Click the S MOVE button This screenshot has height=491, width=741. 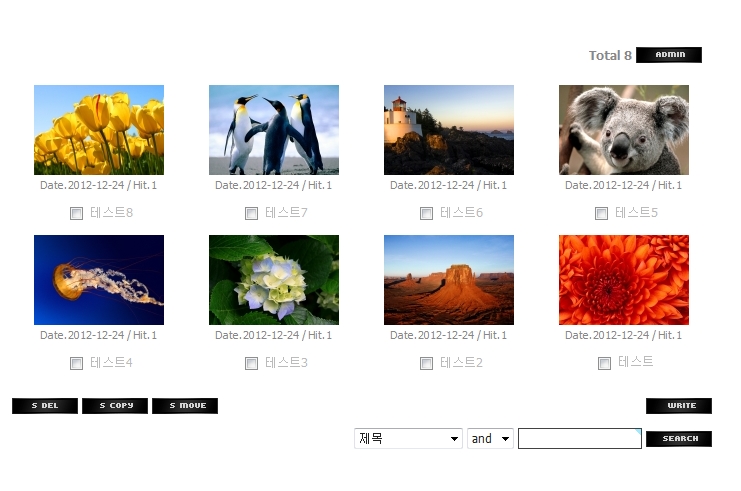(185, 406)
